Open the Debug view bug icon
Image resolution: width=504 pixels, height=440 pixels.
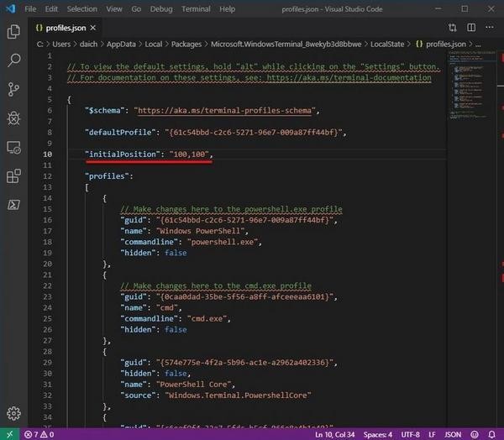click(13, 118)
